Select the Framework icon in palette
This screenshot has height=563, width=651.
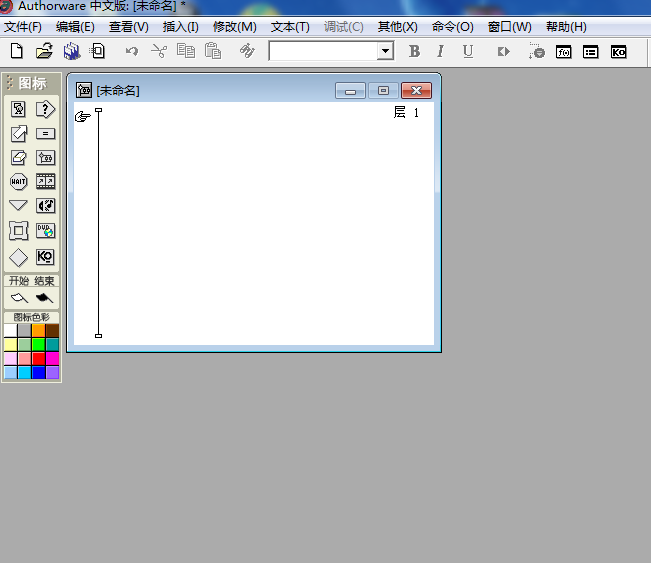click(x=18, y=230)
